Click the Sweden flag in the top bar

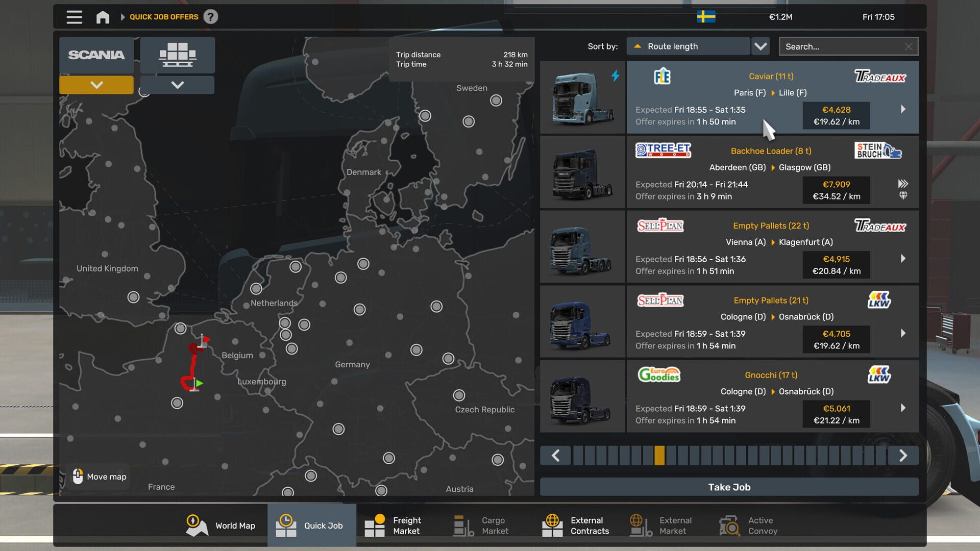(x=705, y=17)
